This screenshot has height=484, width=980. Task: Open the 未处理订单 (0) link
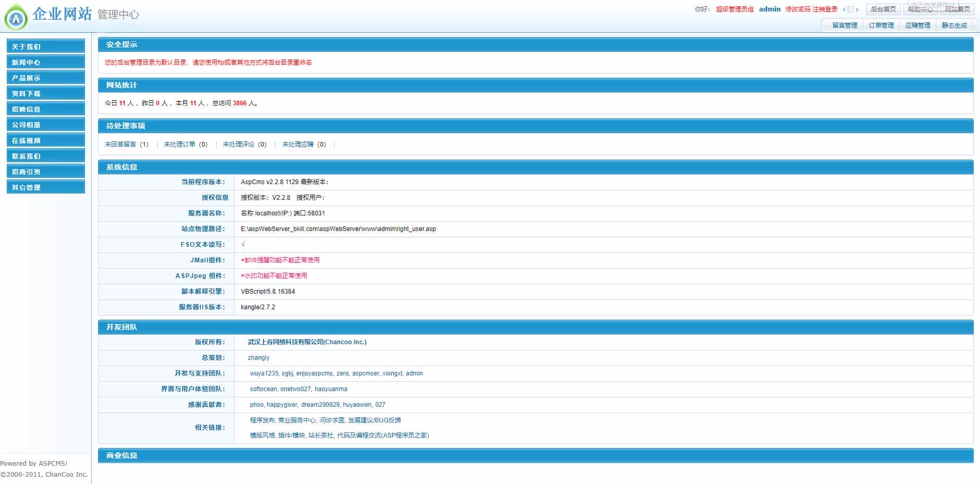tap(186, 144)
